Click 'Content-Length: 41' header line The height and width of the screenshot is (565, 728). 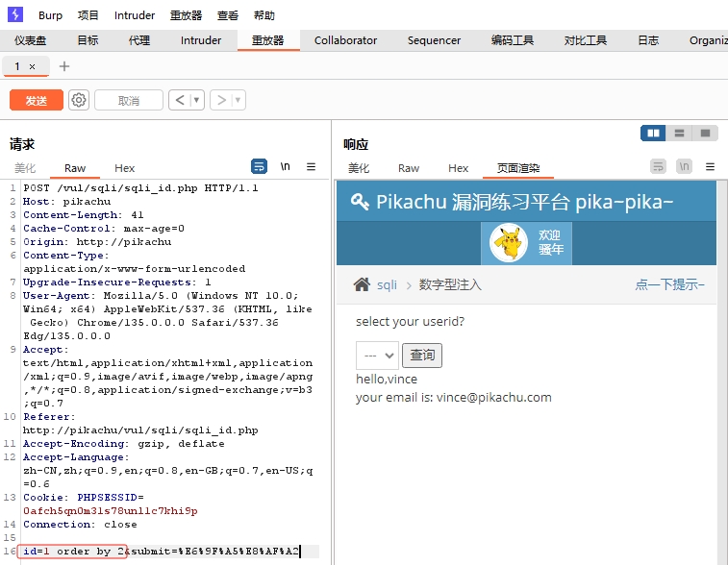(84, 215)
